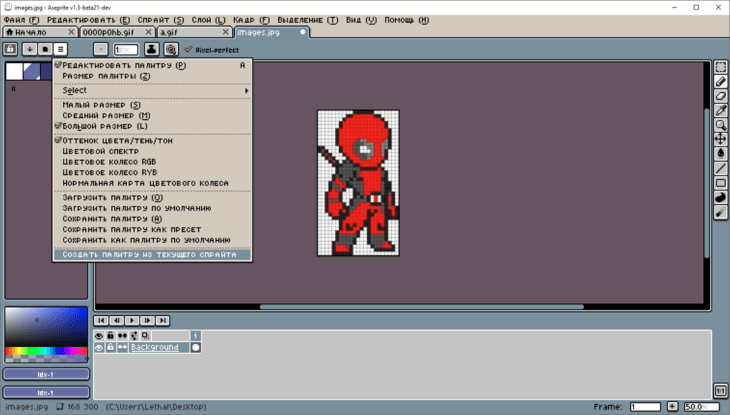This screenshot has height=415, width=730.
Task: Open the Вид menu
Action: 361,20
